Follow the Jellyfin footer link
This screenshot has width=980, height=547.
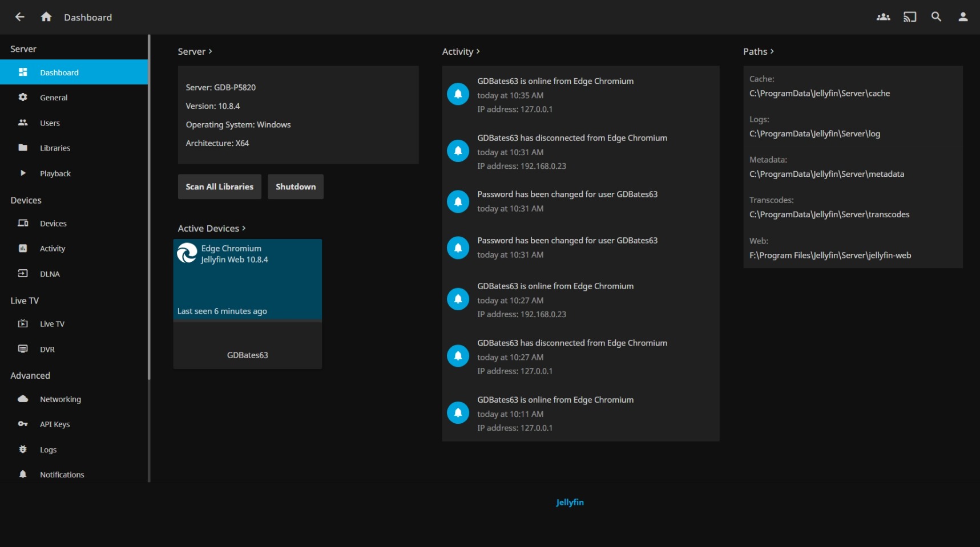[x=570, y=503]
